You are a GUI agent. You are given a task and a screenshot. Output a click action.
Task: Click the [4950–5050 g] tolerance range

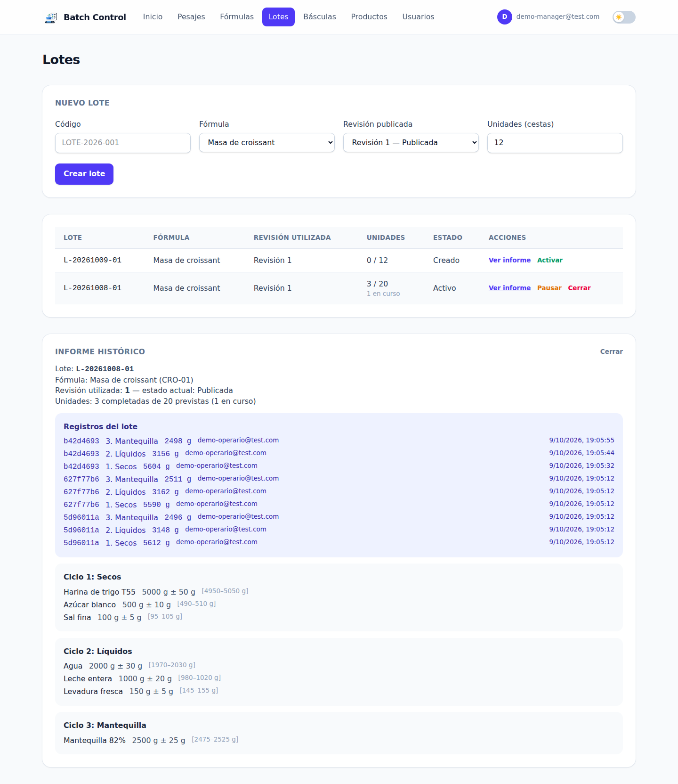pos(225,591)
